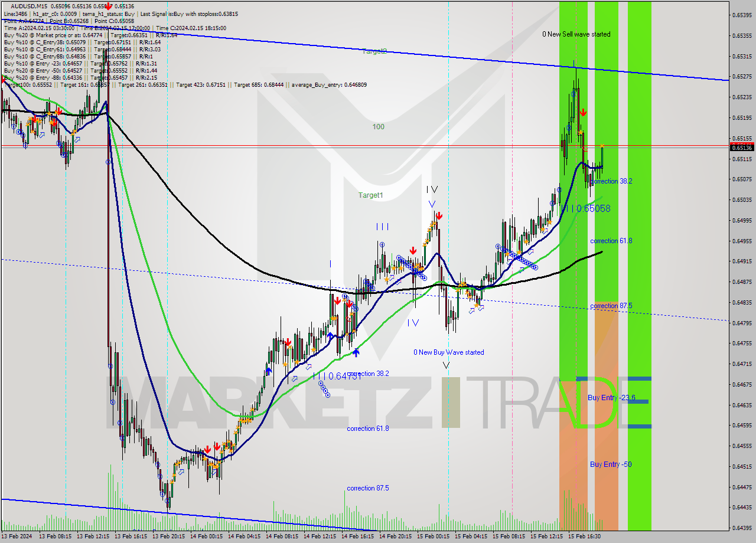
Task: Click the 0.64475 price axis label
Action: [x=741, y=487]
